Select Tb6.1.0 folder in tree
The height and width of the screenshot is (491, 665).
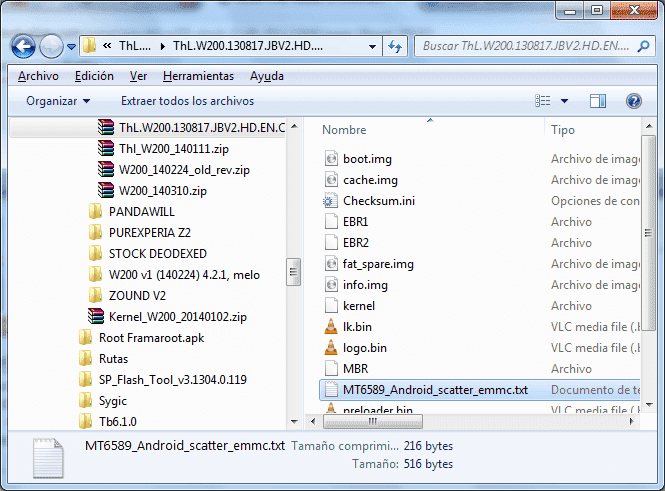coord(108,421)
